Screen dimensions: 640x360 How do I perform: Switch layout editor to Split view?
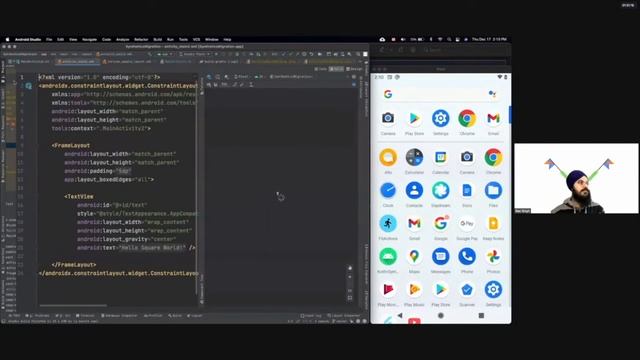(x=336, y=69)
